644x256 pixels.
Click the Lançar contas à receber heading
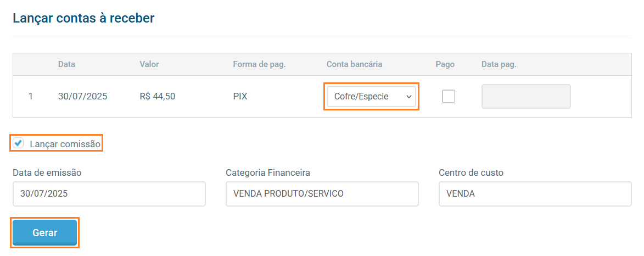83,18
